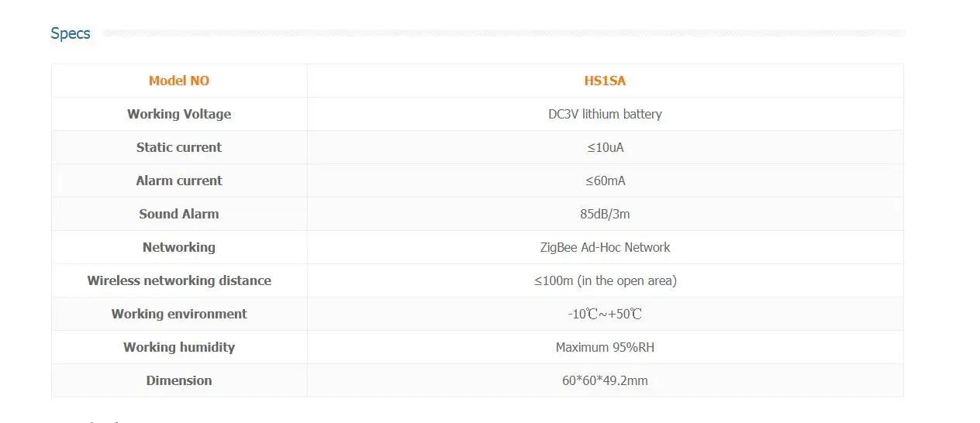Click Wireless networking distance label

[179, 280]
